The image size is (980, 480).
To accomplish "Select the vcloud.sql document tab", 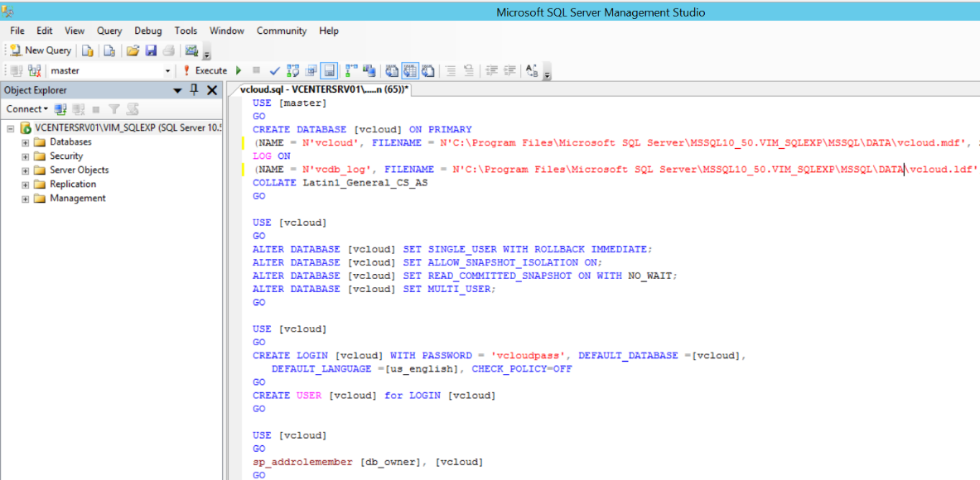I will (x=325, y=90).
